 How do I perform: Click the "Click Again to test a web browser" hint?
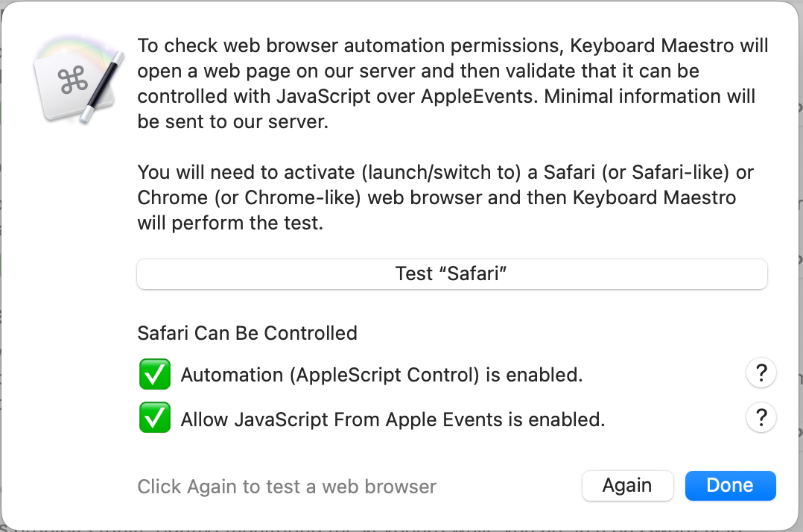click(x=287, y=487)
